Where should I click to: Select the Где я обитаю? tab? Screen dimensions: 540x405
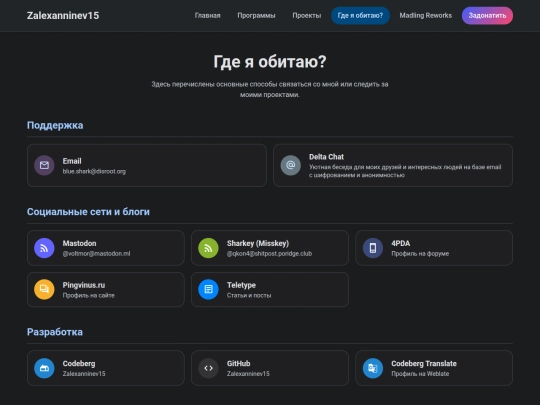[360, 15]
